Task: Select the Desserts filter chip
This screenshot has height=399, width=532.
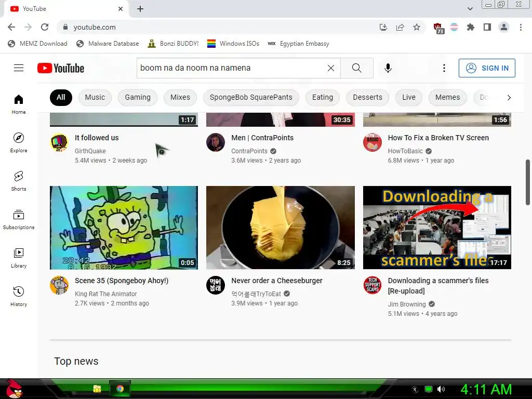Action: point(367,98)
